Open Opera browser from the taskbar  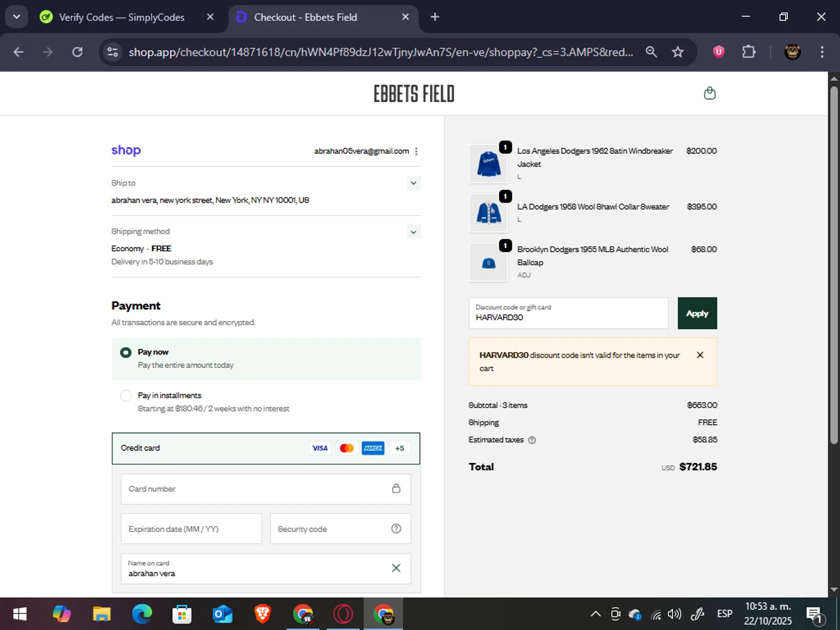click(x=343, y=614)
